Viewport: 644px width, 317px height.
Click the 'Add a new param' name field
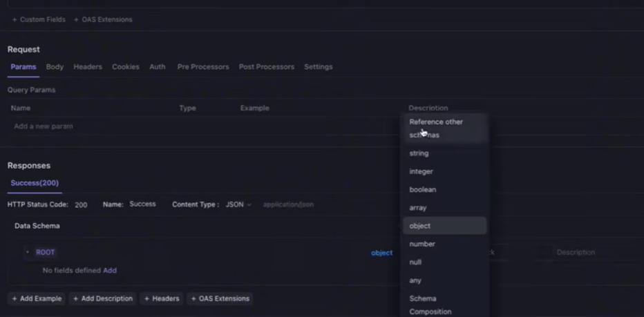(x=44, y=126)
